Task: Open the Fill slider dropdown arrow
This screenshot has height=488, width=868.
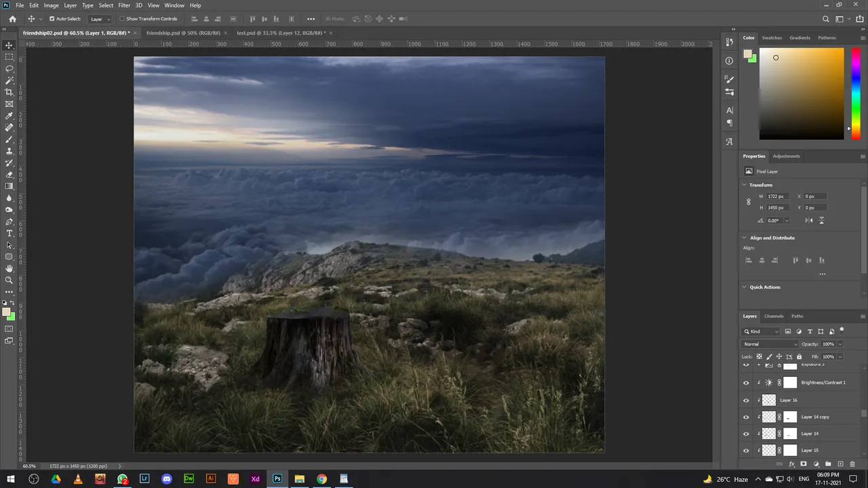Action: (x=840, y=357)
